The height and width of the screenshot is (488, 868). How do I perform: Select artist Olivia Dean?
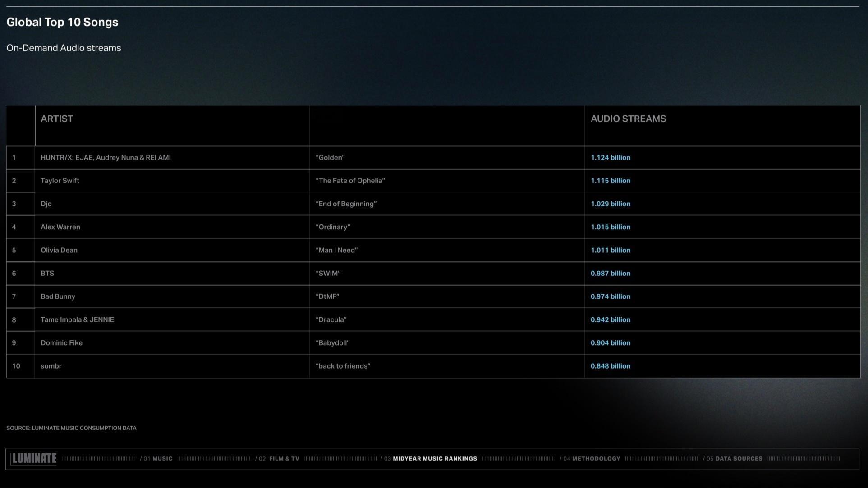[x=59, y=251]
